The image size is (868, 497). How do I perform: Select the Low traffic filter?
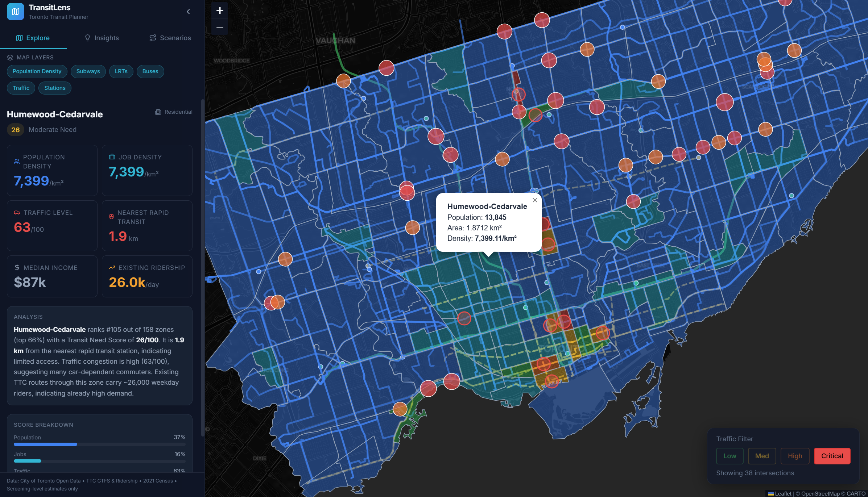[x=729, y=456]
